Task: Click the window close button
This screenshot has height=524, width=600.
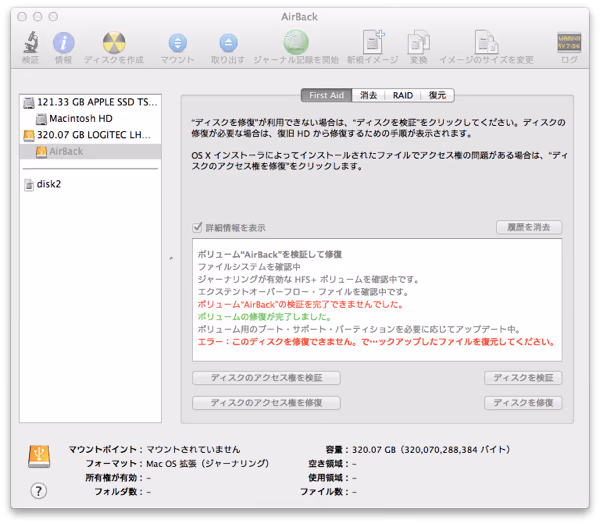Action: click(22, 16)
